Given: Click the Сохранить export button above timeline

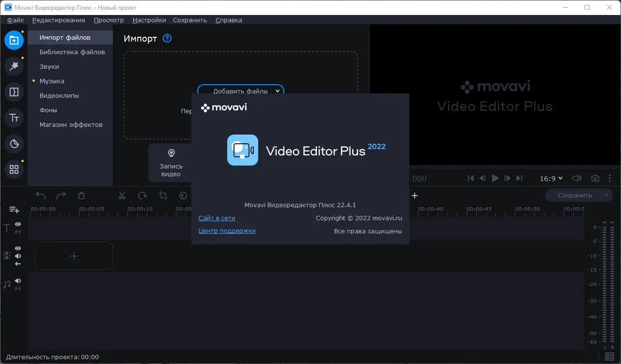Looking at the screenshot, I should (x=574, y=196).
